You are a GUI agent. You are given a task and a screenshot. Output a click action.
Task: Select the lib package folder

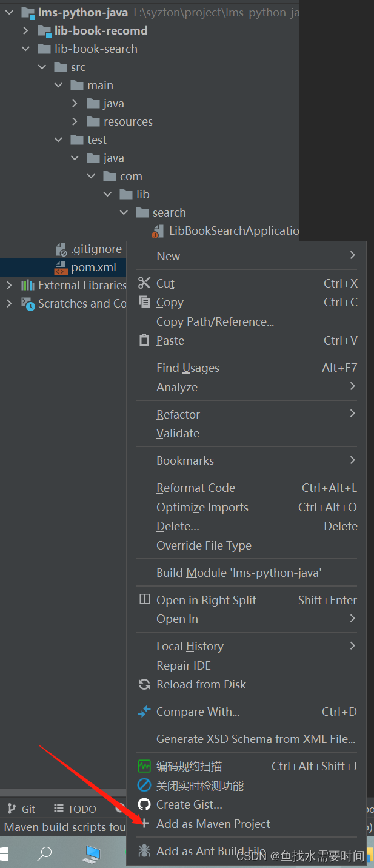coord(134,194)
